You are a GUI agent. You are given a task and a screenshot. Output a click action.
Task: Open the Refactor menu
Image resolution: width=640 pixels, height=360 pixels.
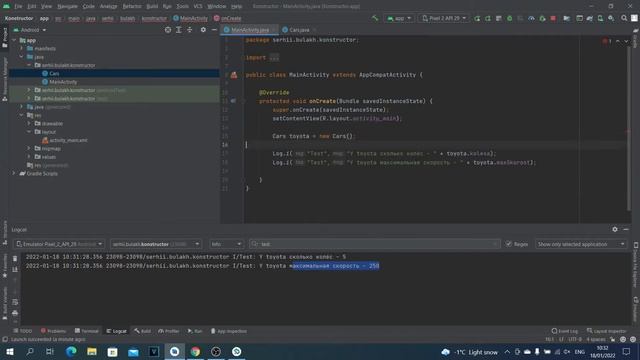(132, 6)
